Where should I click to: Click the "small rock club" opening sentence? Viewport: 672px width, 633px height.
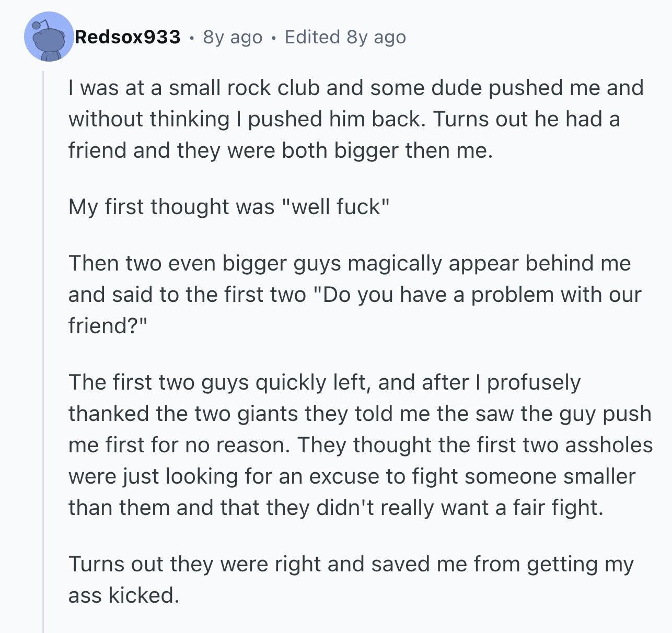(356, 88)
